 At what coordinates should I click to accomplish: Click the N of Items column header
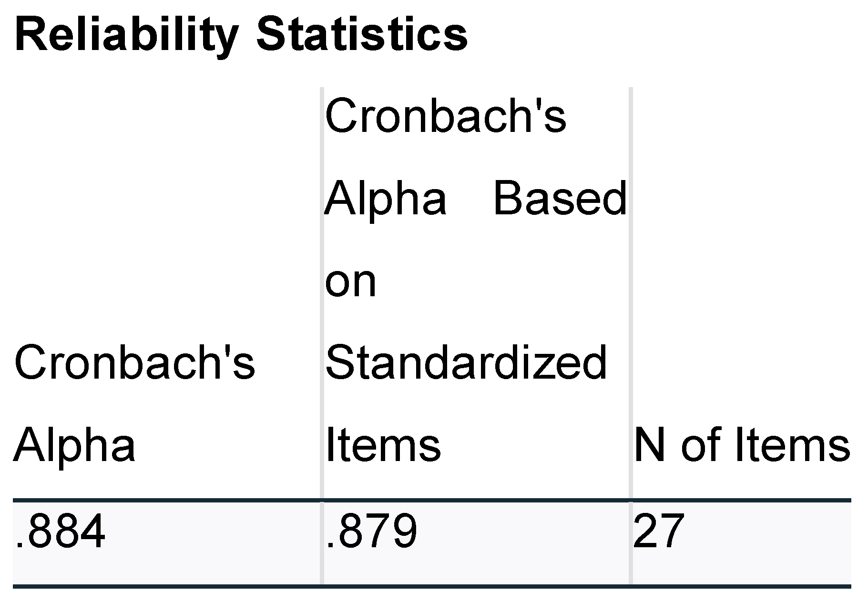coord(742,445)
